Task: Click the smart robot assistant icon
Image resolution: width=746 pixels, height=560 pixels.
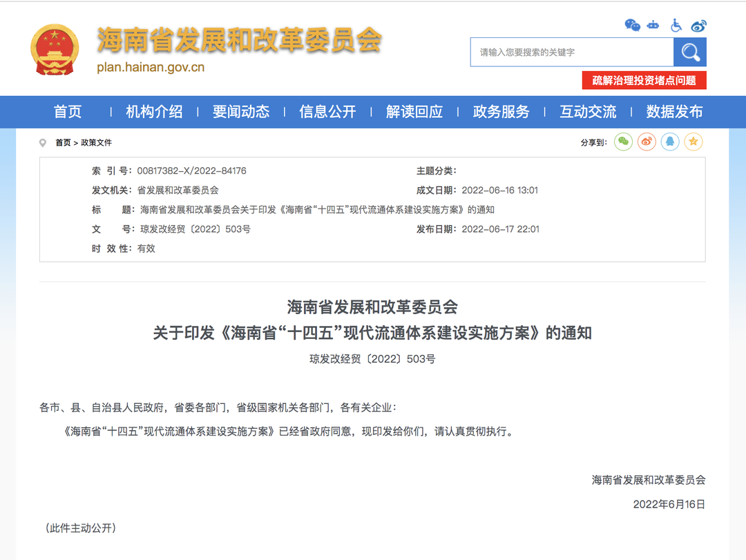Action: click(653, 25)
